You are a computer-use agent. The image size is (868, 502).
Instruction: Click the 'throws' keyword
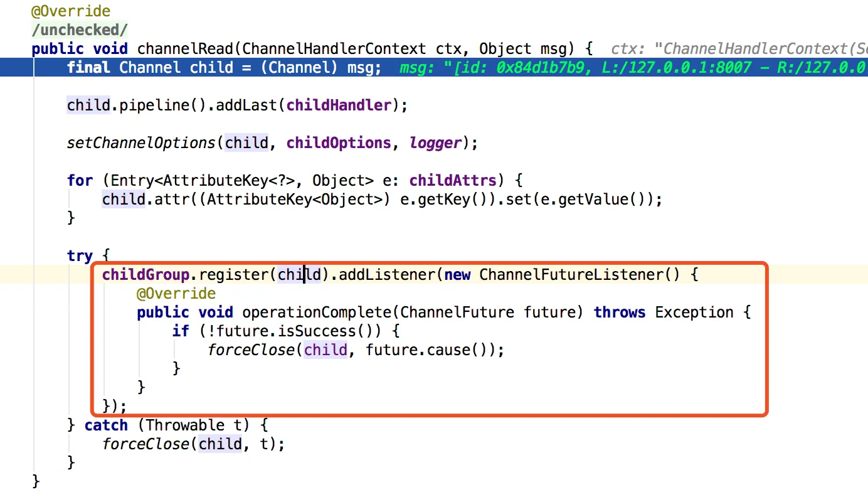[620, 312]
